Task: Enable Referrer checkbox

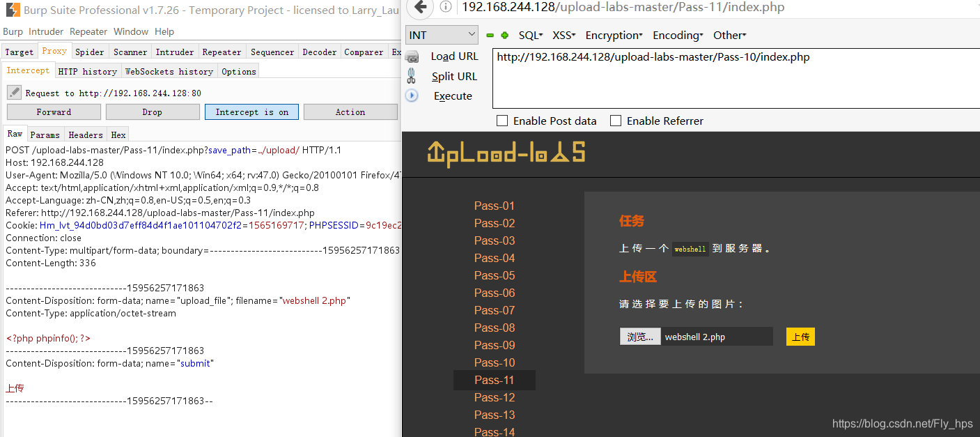Action: click(x=616, y=121)
